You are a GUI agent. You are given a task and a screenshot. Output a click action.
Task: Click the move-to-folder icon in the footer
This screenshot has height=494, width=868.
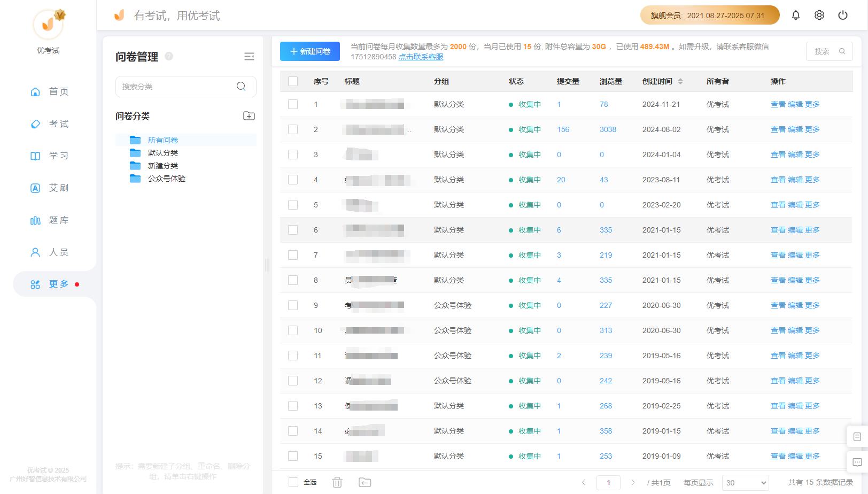pos(365,482)
